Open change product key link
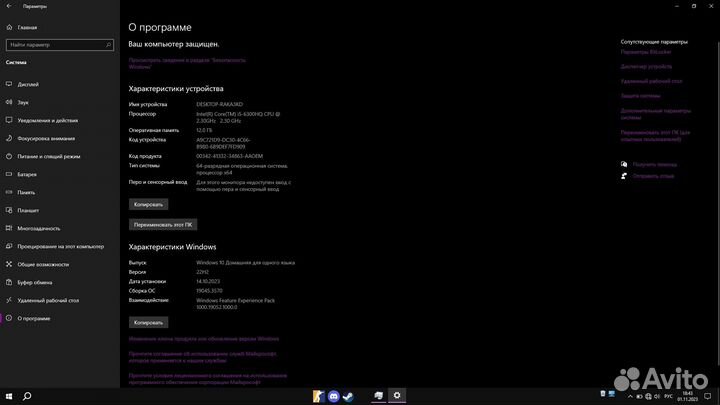 coord(204,339)
